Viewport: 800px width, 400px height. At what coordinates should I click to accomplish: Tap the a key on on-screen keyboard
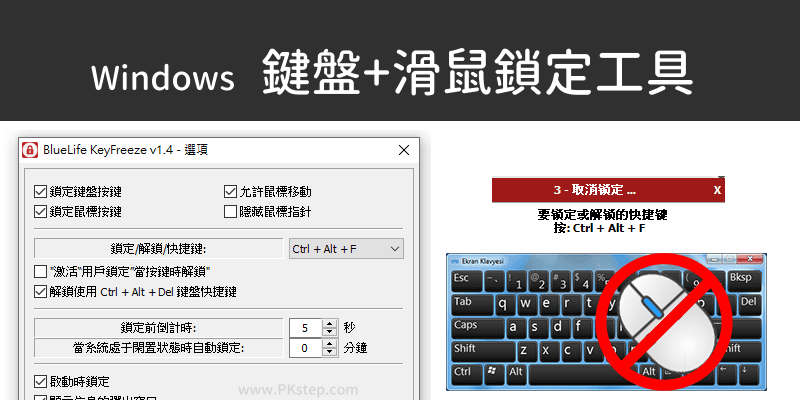pos(516,329)
